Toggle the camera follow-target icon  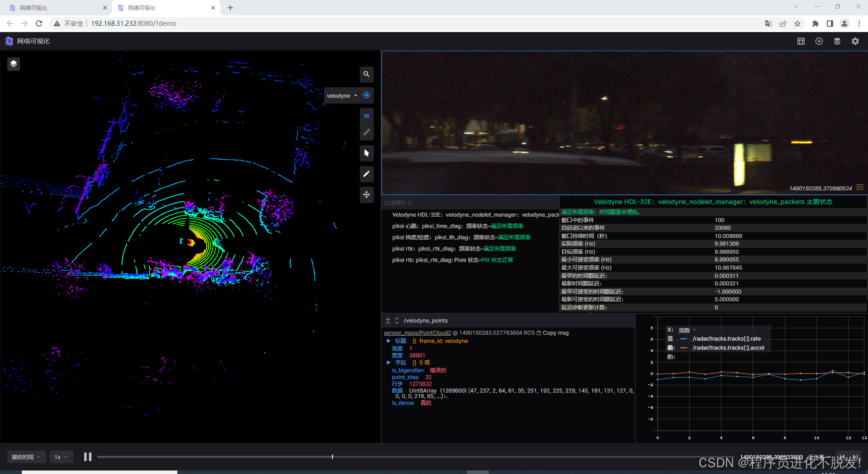click(367, 95)
